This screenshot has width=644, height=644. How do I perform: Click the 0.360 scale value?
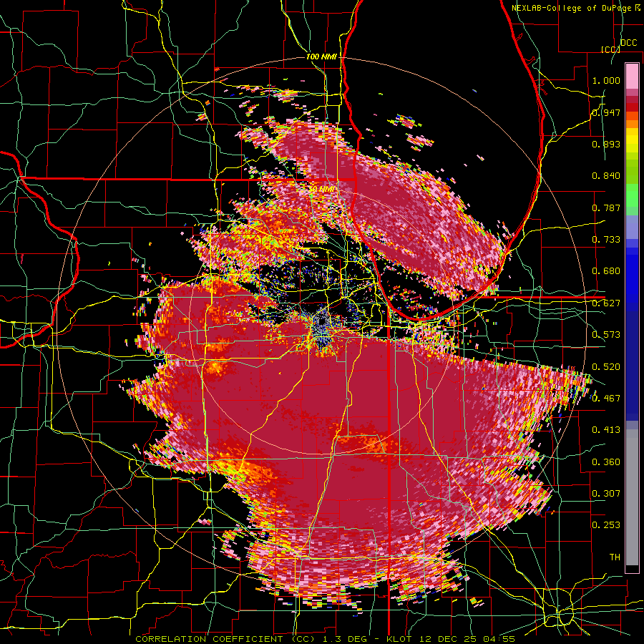(606, 462)
